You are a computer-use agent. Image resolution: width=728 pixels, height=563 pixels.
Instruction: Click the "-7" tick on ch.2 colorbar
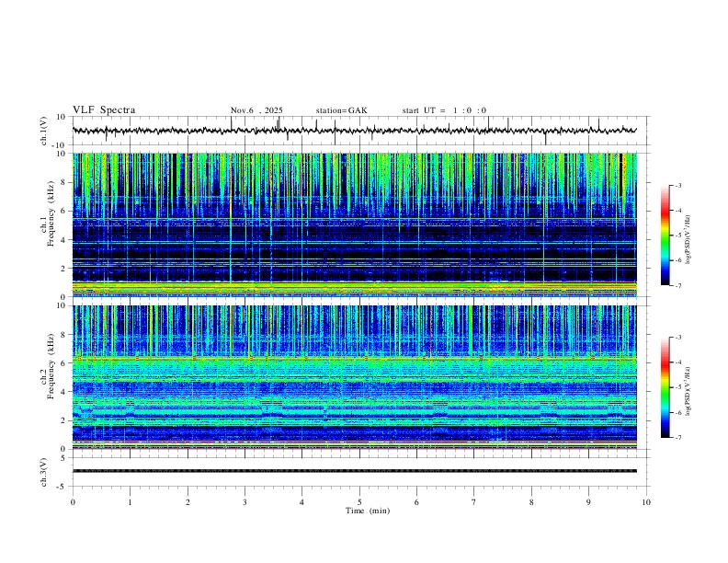click(x=678, y=437)
